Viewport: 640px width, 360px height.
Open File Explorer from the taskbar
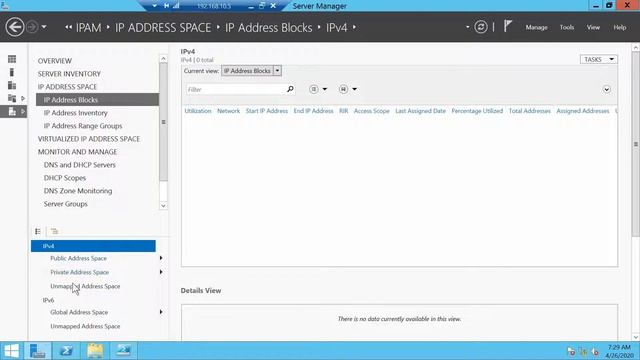[95, 351]
